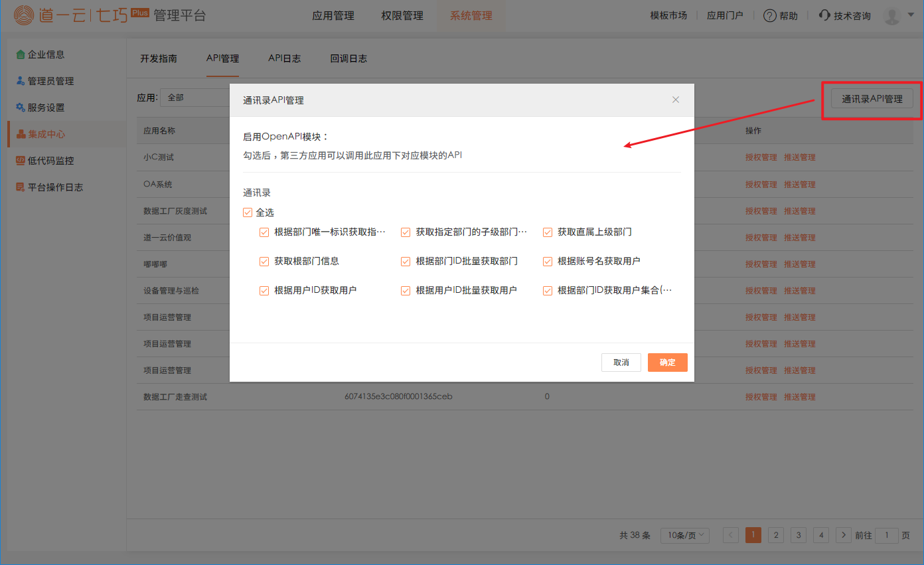Click 推送管理 for OA系统 row
Viewport: 924px width, 565px height.
click(x=799, y=185)
